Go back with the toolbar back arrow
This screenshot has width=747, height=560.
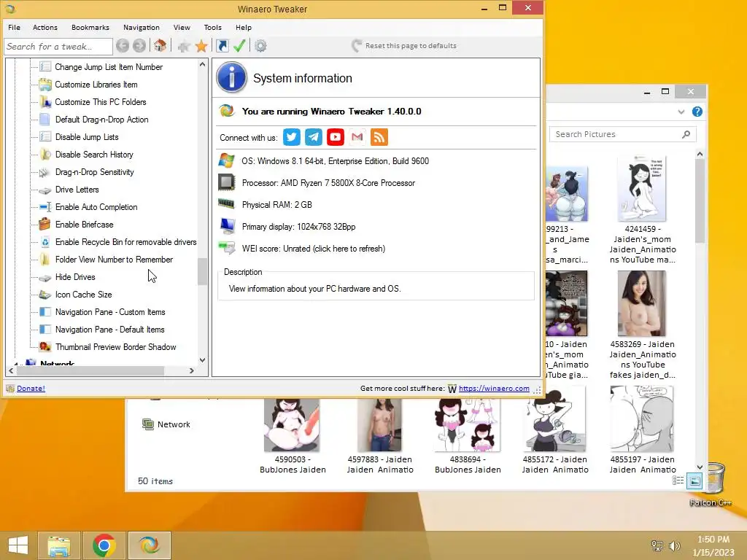pos(123,46)
